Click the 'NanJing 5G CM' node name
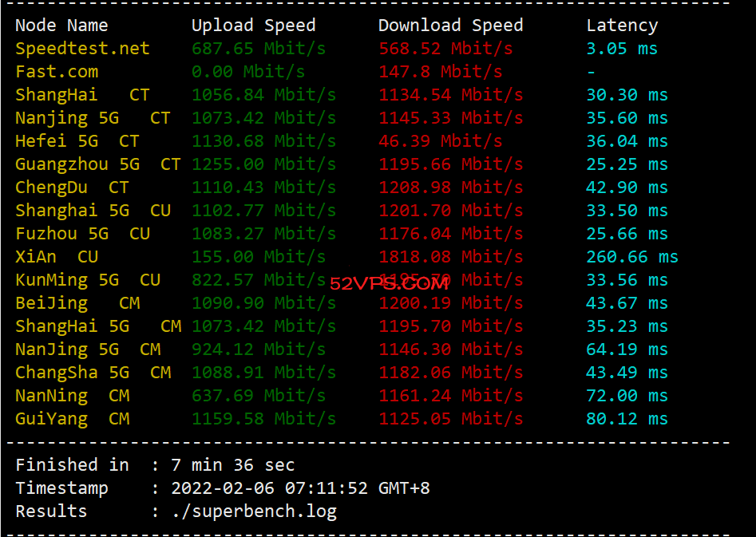Image resolution: width=756 pixels, height=537 pixels. click(x=88, y=349)
